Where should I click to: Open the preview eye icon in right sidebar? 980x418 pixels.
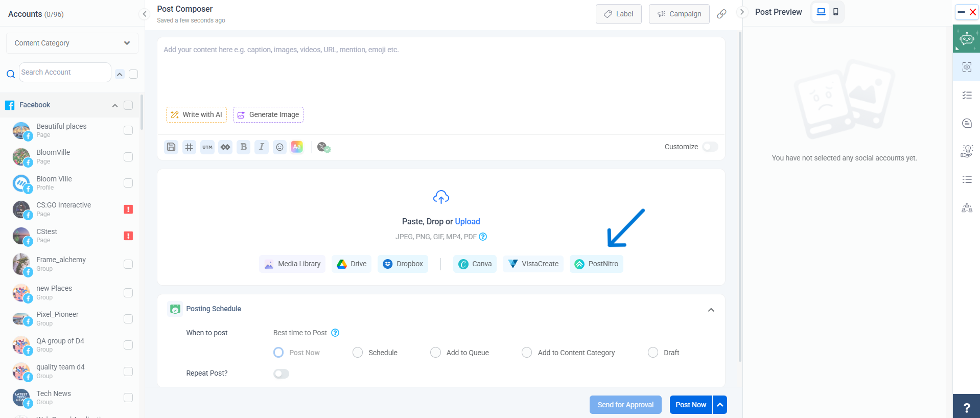[967, 67]
